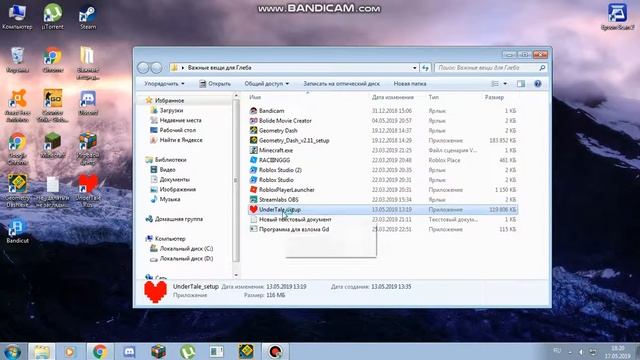
Task: Open the Minecraft desktop shortcut
Action: [x=53, y=146]
